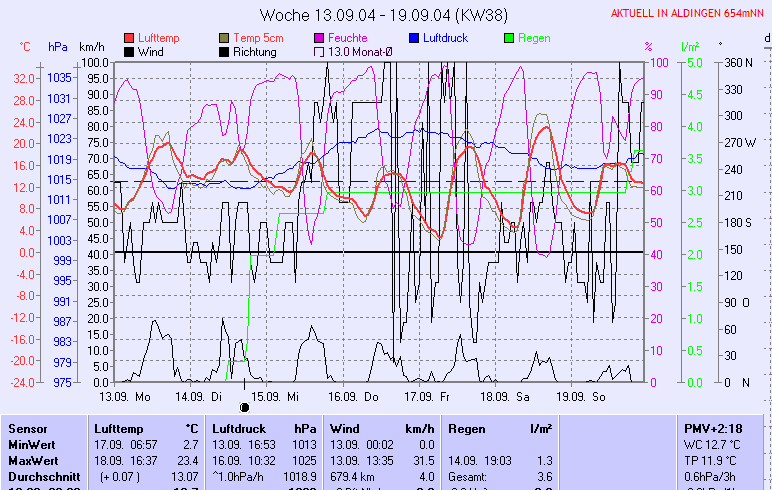The height and width of the screenshot is (490, 772).
Task: Select the 17.09. Fr date label
Action: point(426,396)
